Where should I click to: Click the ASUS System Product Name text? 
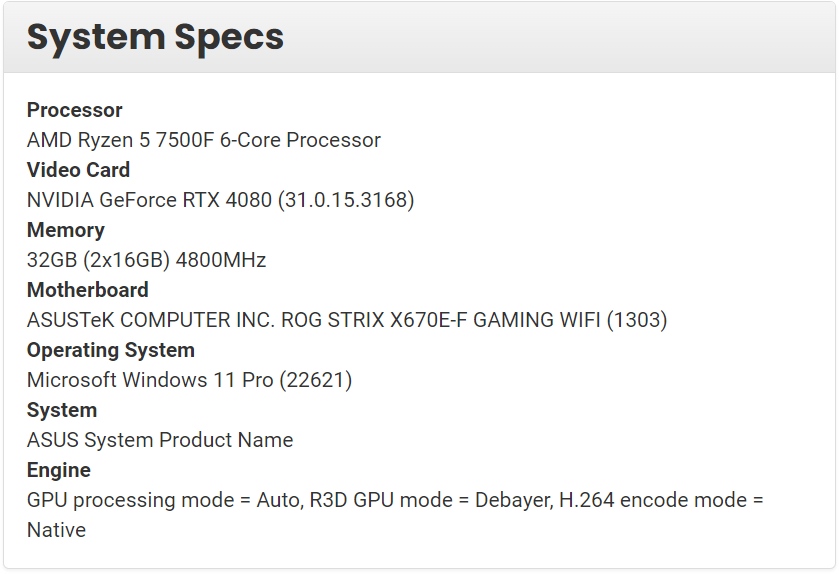(x=160, y=440)
